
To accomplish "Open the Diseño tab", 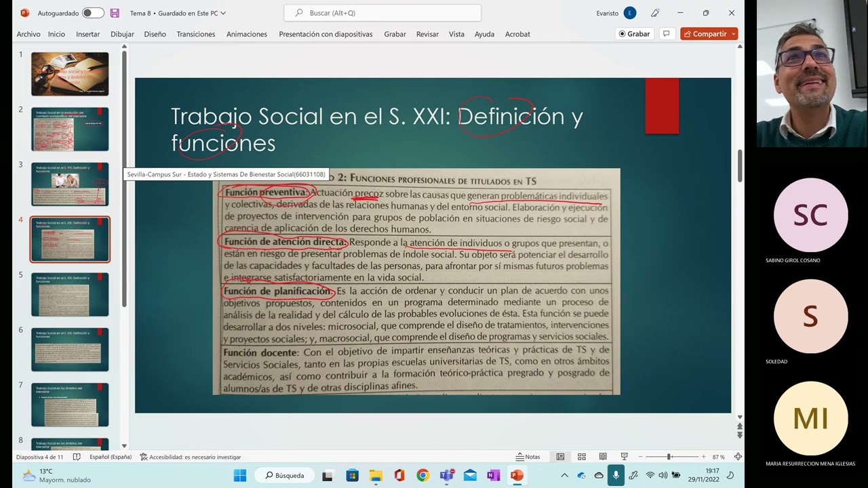I will point(155,34).
